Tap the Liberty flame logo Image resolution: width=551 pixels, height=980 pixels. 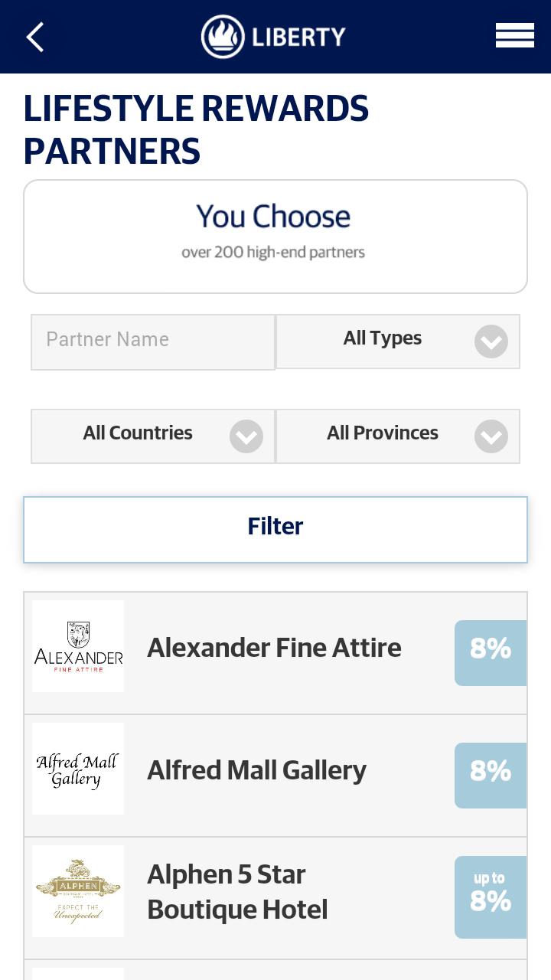223,37
